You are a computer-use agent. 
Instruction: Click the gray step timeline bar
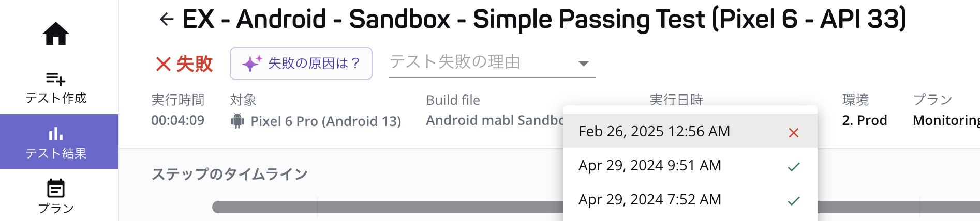(x=387, y=207)
